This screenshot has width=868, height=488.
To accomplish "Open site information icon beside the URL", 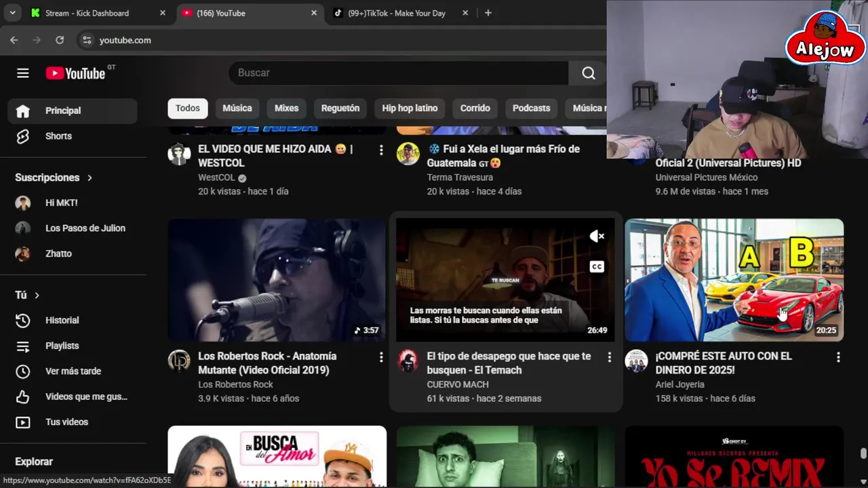I will pos(87,40).
